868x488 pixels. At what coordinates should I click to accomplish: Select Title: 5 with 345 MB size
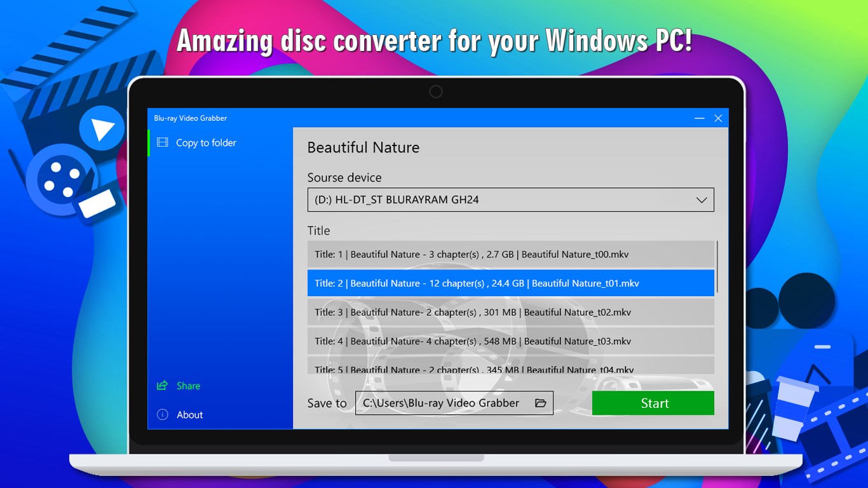point(511,366)
